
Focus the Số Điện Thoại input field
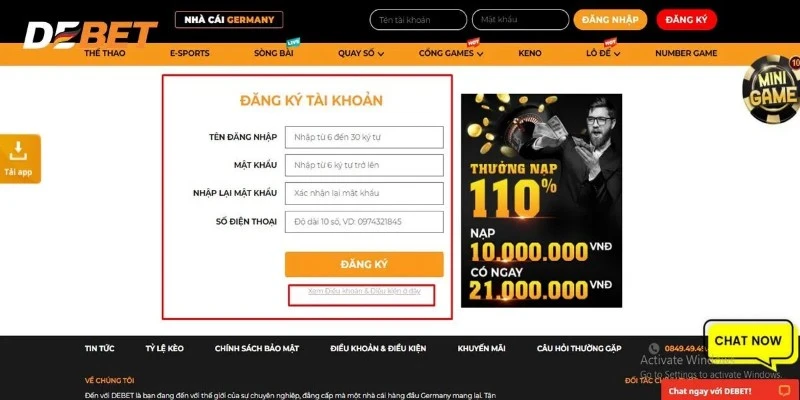point(364,222)
